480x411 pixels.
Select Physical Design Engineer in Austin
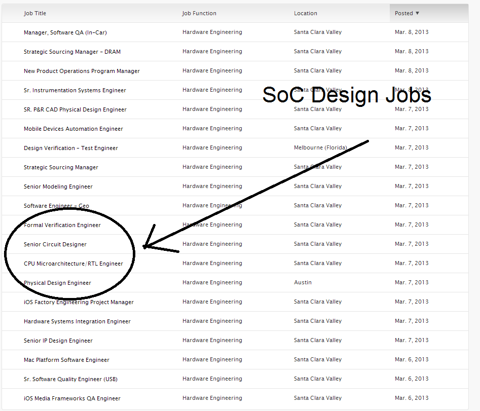pos(57,283)
